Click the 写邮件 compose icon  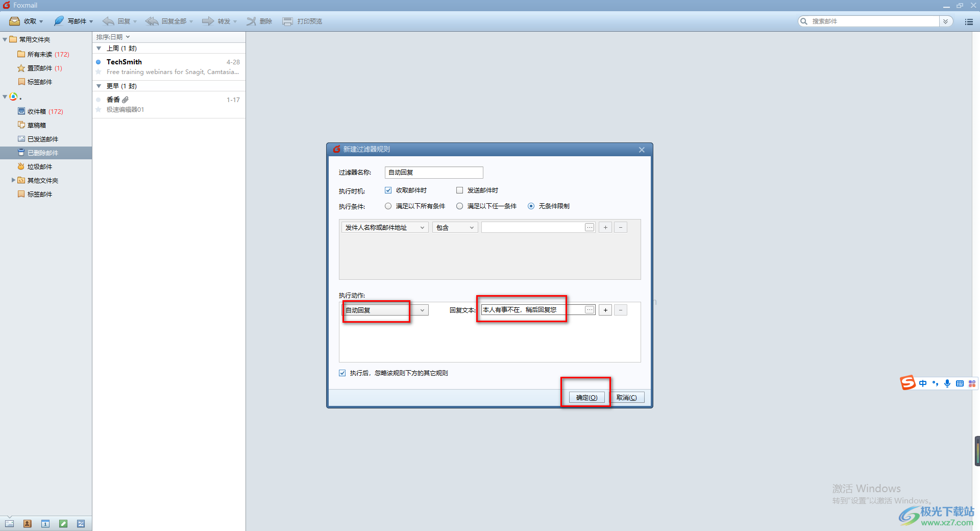click(x=59, y=21)
